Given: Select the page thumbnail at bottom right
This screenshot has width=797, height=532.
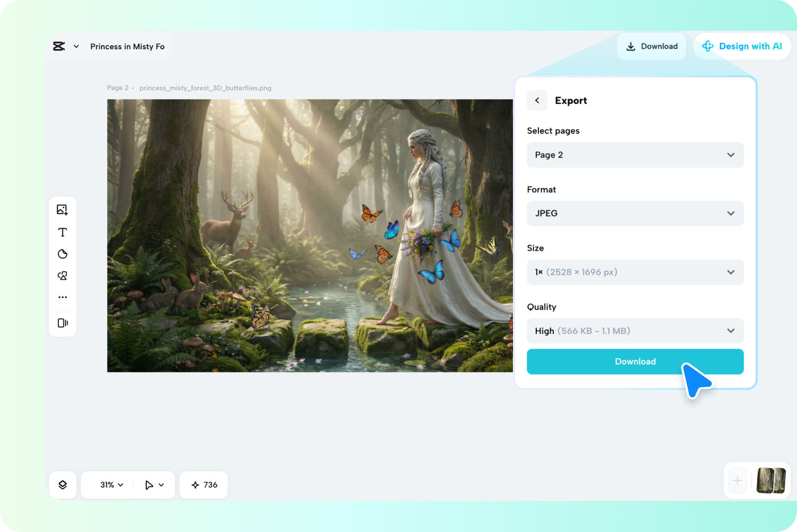Looking at the screenshot, I should click(771, 481).
